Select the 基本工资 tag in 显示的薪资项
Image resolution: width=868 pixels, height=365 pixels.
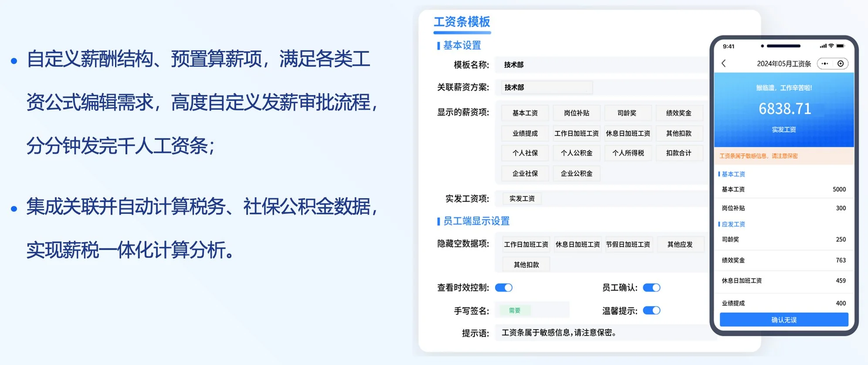point(525,113)
